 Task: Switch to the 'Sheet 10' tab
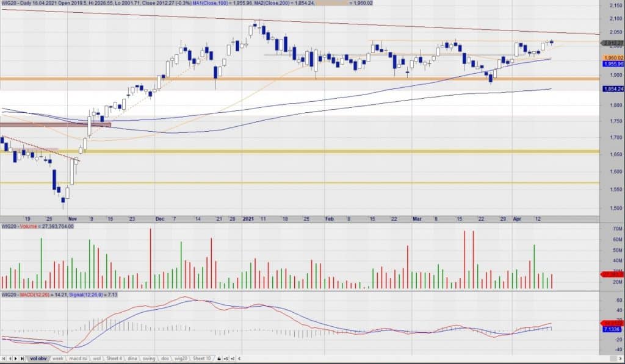point(201,359)
